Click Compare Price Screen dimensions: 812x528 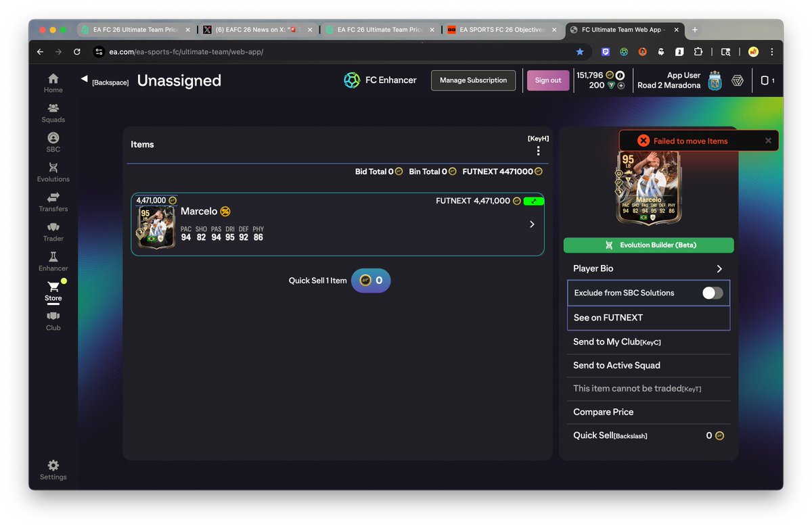coord(648,412)
